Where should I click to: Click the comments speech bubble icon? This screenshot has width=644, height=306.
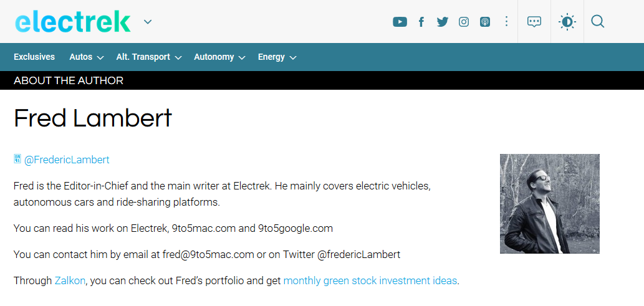[x=534, y=22]
